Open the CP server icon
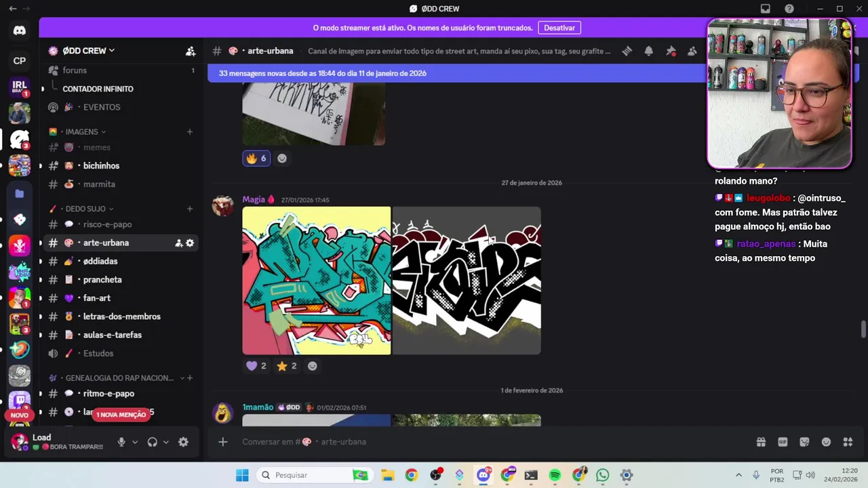868x488 pixels. click(20, 61)
